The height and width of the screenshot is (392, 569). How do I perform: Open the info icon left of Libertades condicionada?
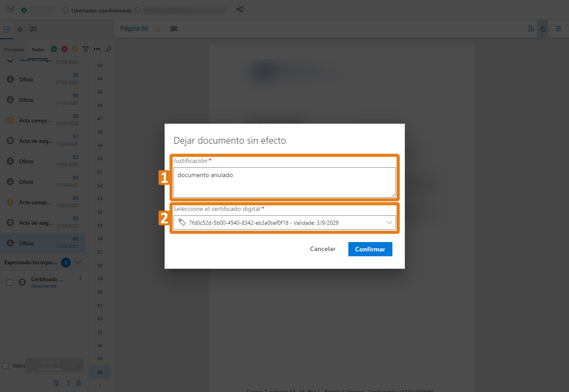click(65, 10)
